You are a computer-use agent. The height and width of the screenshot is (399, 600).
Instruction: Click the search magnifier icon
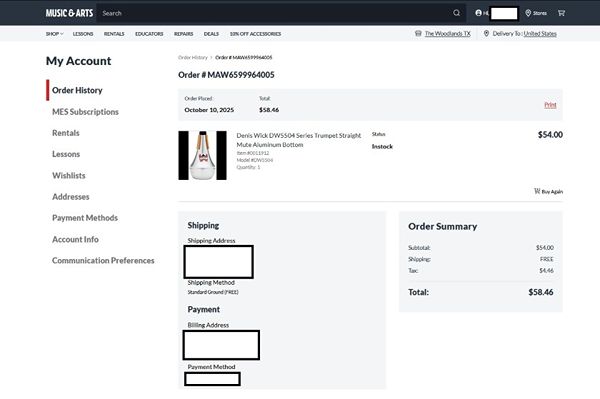click(x=457, y=13)
